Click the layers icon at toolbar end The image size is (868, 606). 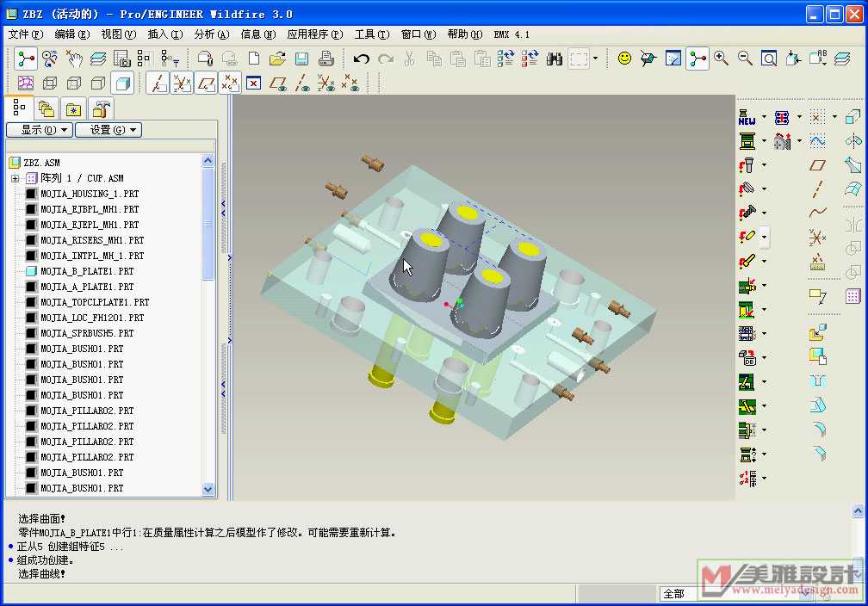842,59
